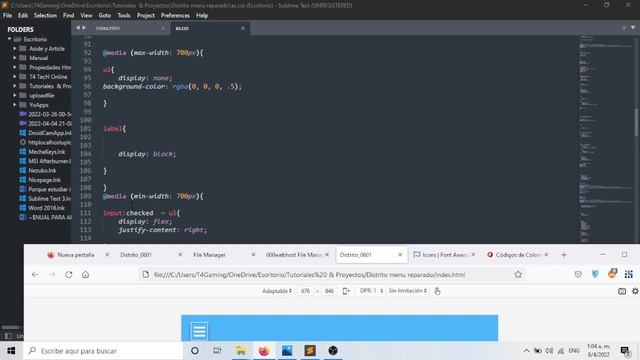The width and height of the screenshot is (640, 360).
Task: Click the Firefox address bar URL
Action: pyautogui.click(x=309, y=275)
